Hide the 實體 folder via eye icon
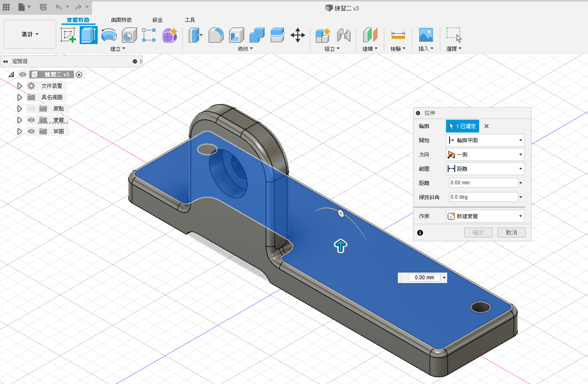 [31, 120]
